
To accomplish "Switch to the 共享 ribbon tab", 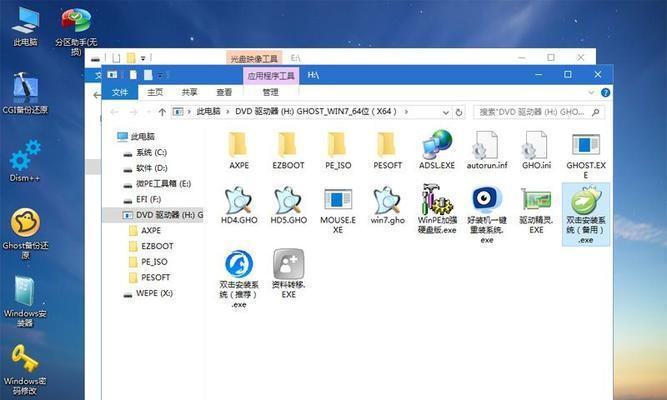I will click(x=189, y=92).
